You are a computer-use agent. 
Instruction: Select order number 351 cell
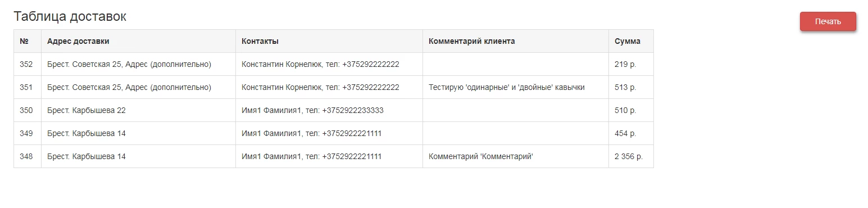pyautogui.click(x=28, y=87)
